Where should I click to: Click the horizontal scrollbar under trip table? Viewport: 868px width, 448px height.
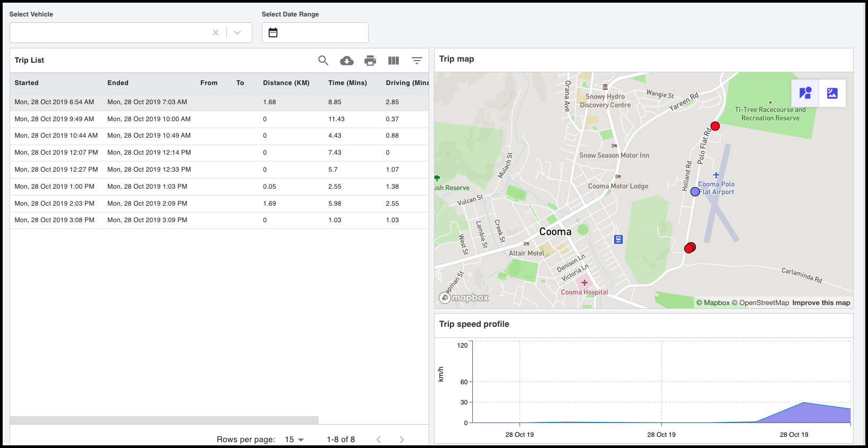(164, 420)
